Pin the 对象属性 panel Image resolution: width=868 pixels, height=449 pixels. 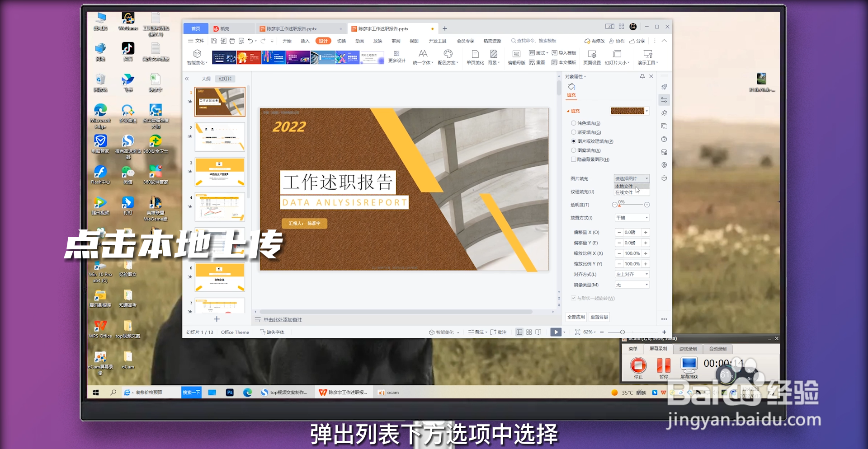pyautogui.click(x=642, y=76)
